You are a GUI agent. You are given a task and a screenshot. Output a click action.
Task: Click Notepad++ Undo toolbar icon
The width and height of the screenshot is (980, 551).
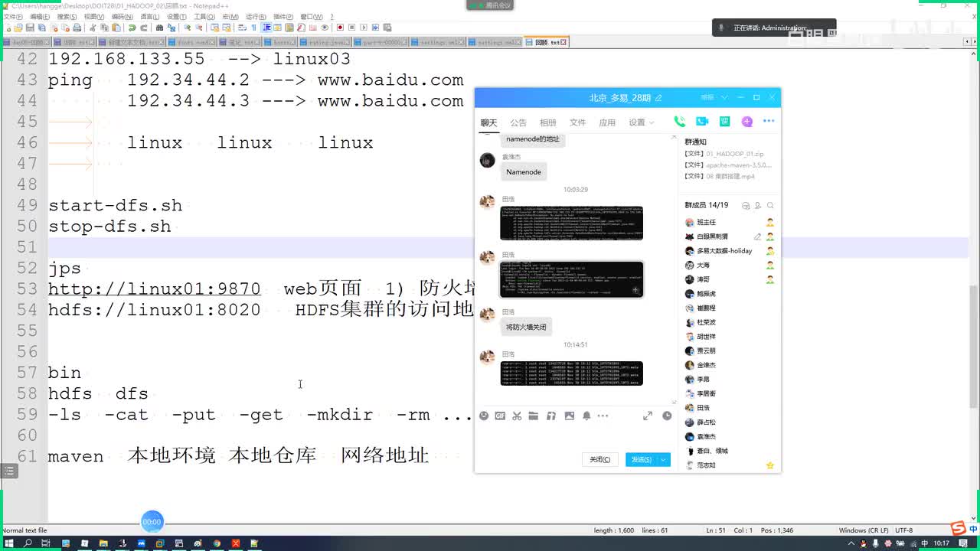click(x=132, y=28)
